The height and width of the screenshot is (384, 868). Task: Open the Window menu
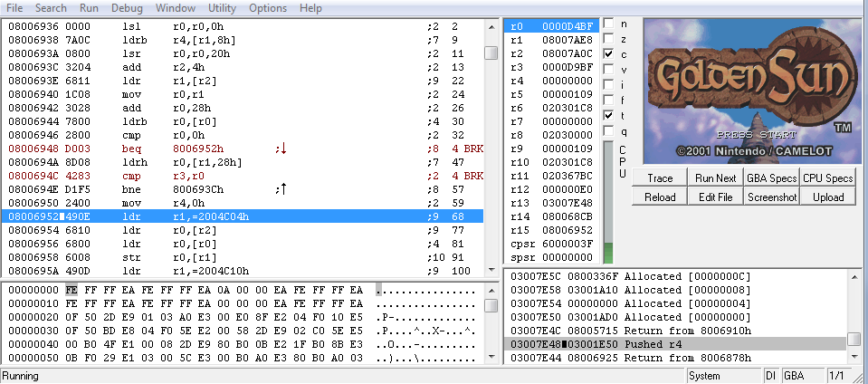pos(175,8)
